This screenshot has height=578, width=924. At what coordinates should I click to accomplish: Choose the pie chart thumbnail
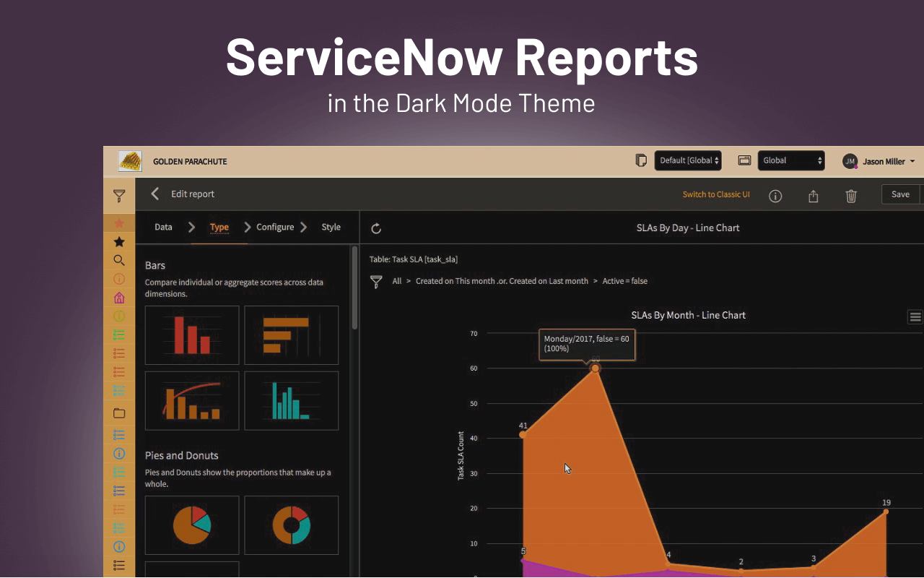192,525
